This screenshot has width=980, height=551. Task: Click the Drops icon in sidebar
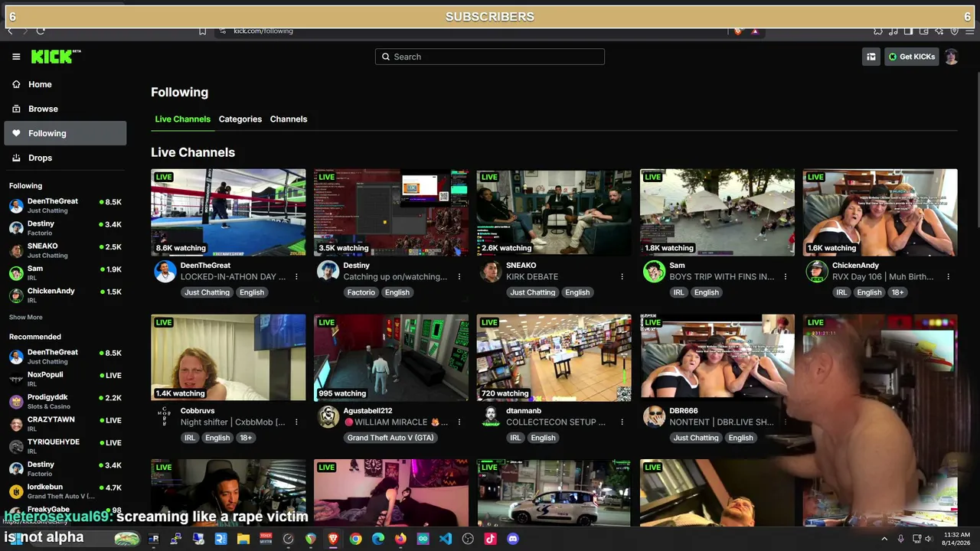click(16, 158)
